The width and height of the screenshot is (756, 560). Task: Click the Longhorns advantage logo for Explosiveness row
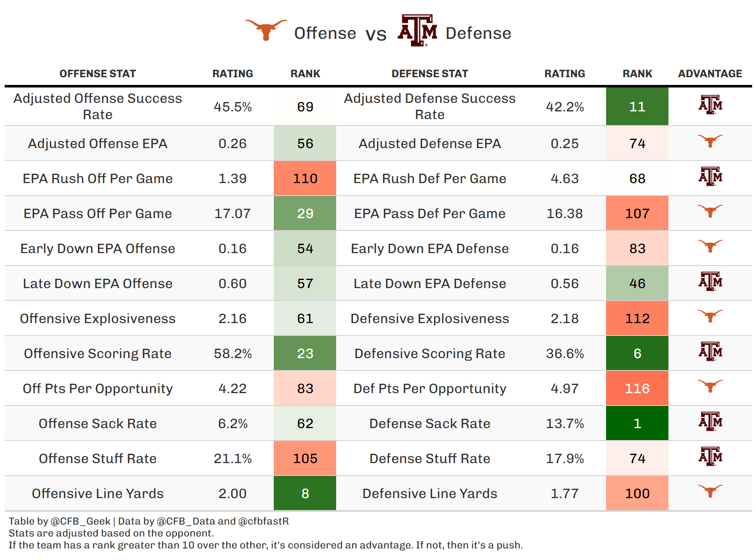click(x=710, y=316)
